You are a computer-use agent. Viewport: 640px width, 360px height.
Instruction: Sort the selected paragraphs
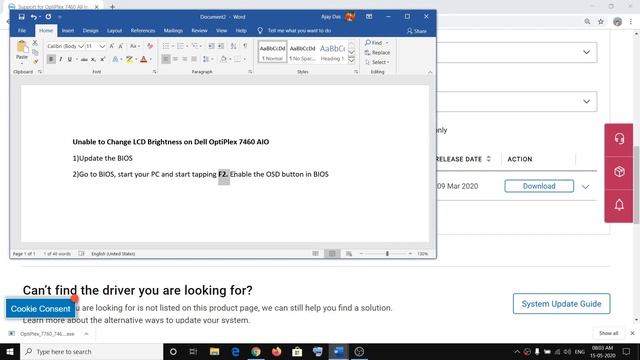[233, 46]
